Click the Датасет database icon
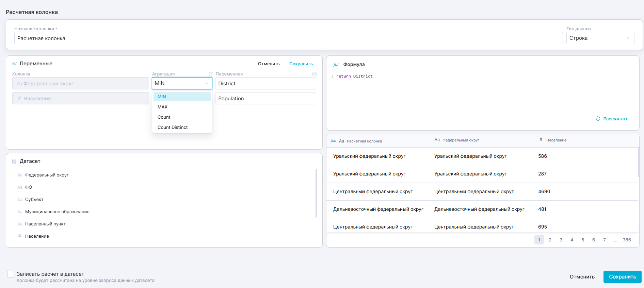The height and width of the screenshot is (288, 644). pyautogui.click(x=14, y=161)
